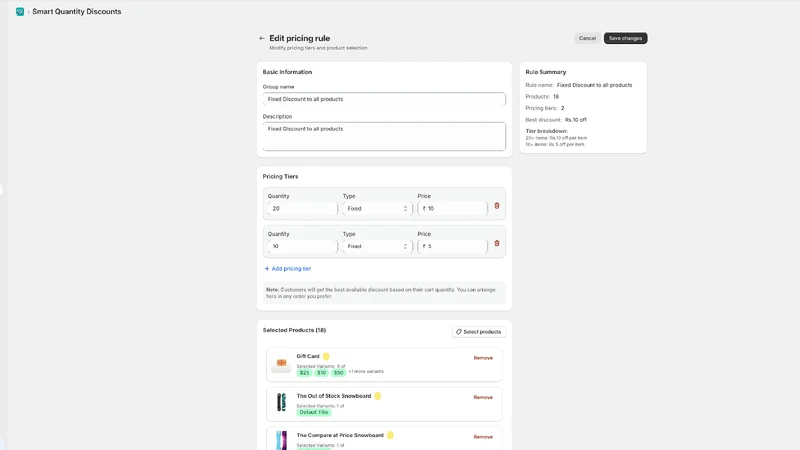Open the Type dropdown for the 10 quantity tier

tap(377, 246)
